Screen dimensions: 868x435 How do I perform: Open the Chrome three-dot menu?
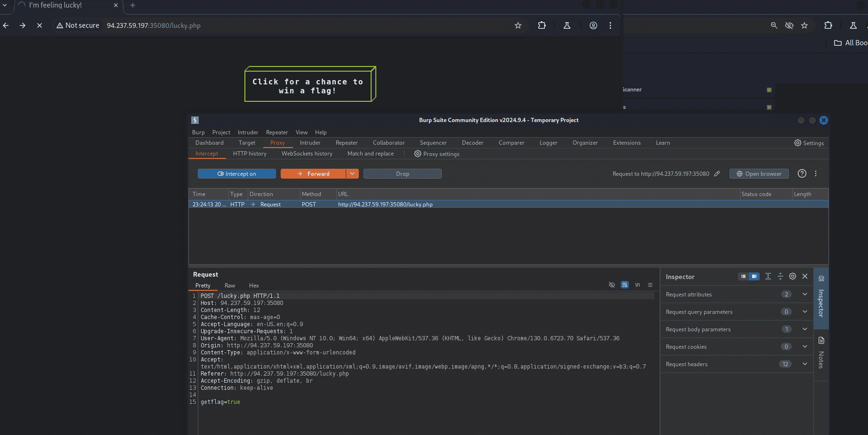pos(610,25)
